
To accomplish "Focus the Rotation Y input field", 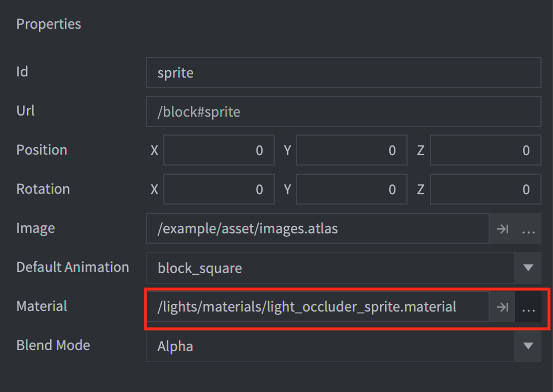I will 352,189.
